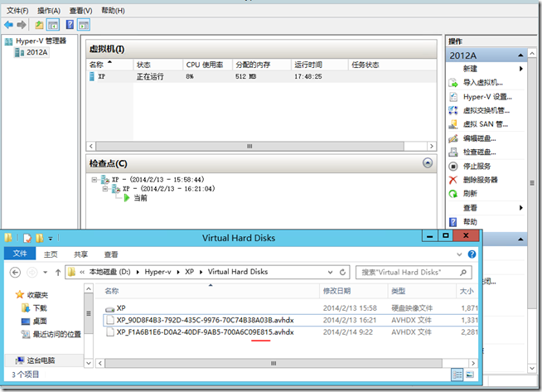The image size is (542, 392).
Task: Refresh Explorer folder via address bar icon
Action: point(342,273)
